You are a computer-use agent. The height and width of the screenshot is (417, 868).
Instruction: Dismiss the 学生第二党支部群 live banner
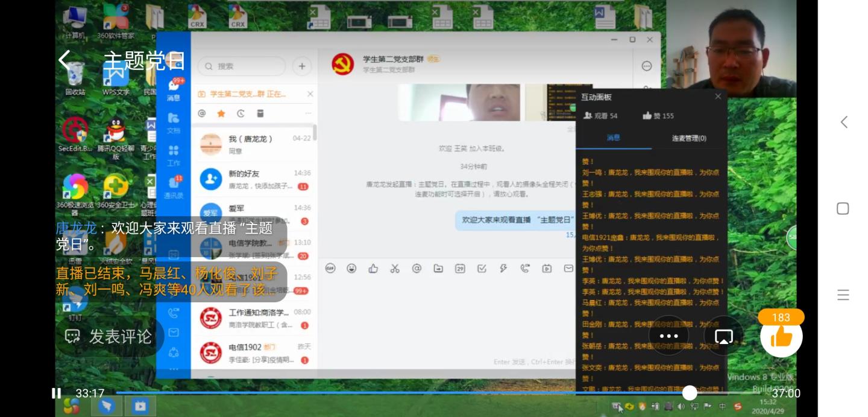310,94
